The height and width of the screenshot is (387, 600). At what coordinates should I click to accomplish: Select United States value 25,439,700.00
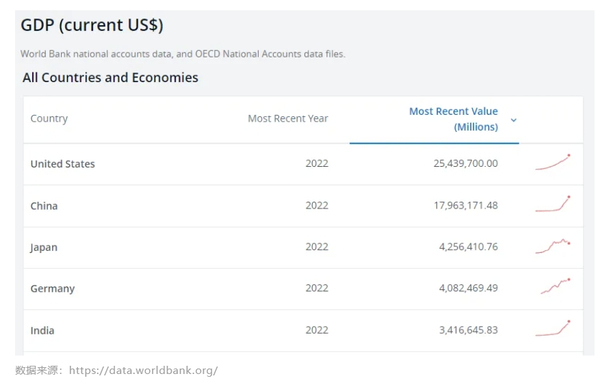point(466,163)
